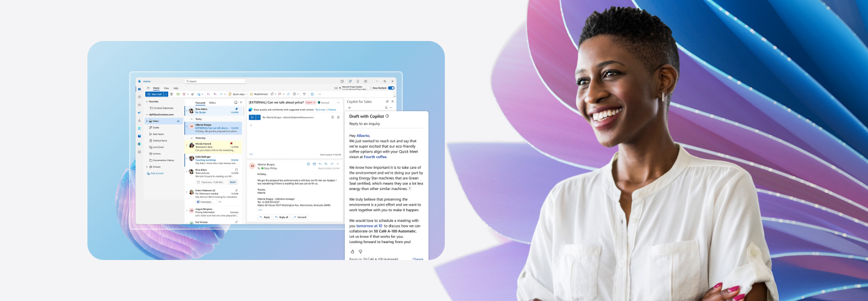Screen dimensions: 868x301
Task: Open the New mail dropdown arrow
Action: tap(166, 94)
